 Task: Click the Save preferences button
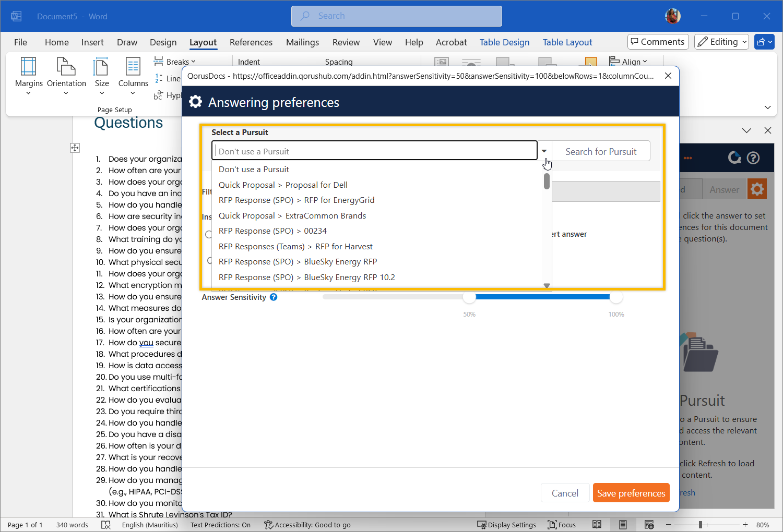coord(631,493)
